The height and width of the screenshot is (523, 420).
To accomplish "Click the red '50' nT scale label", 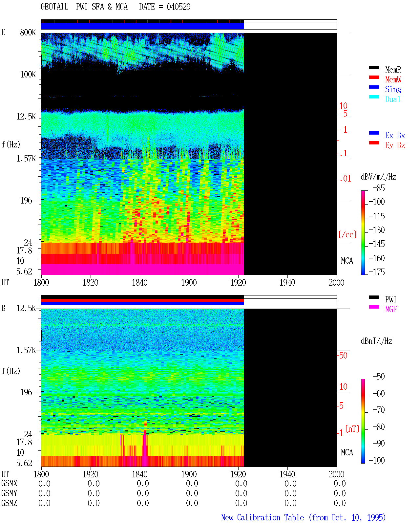I will pos(343,355).
